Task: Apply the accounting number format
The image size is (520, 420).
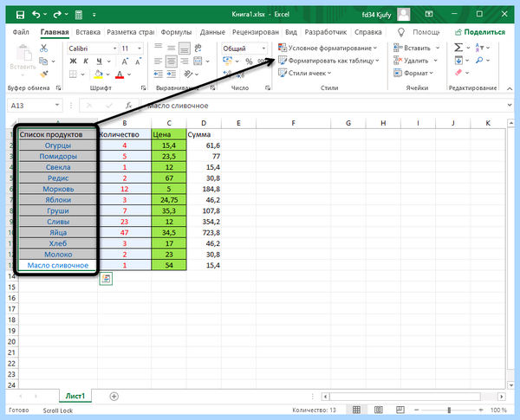Action: (x=227, y=61)
